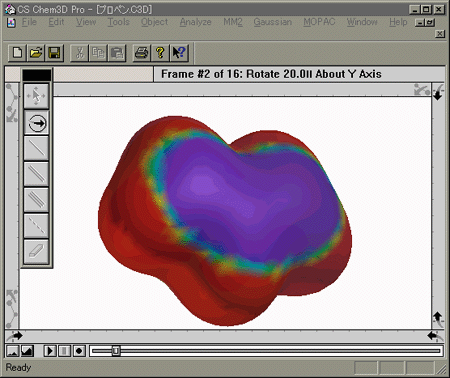450x378 pixels.
Task: Print using the printer icon
Action: tap(141, 53)
